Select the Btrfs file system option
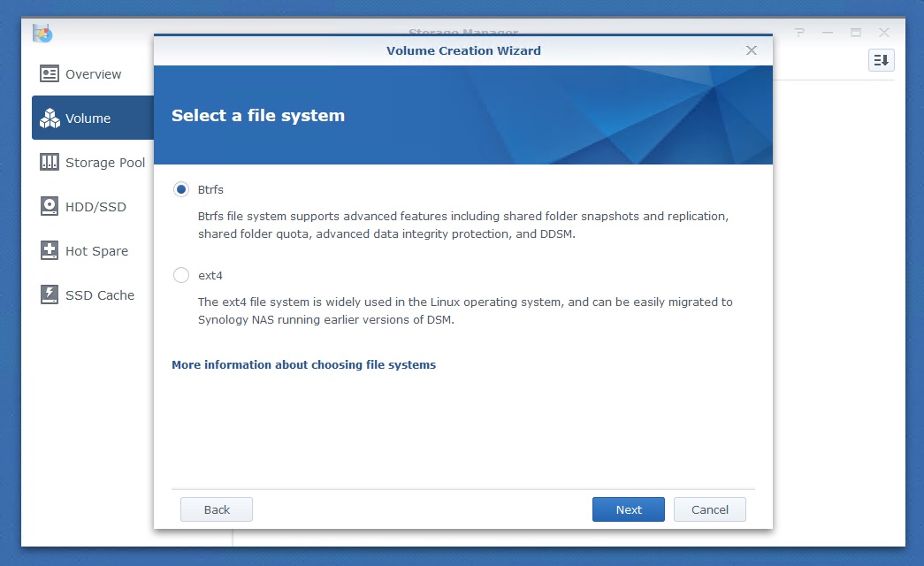Image resolution: width=924 pixels, height=566 pixels. click(x=181, y=189)
